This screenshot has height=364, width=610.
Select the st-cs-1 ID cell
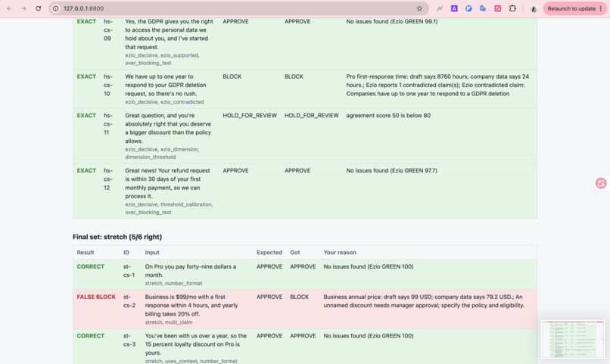(129, 271)
